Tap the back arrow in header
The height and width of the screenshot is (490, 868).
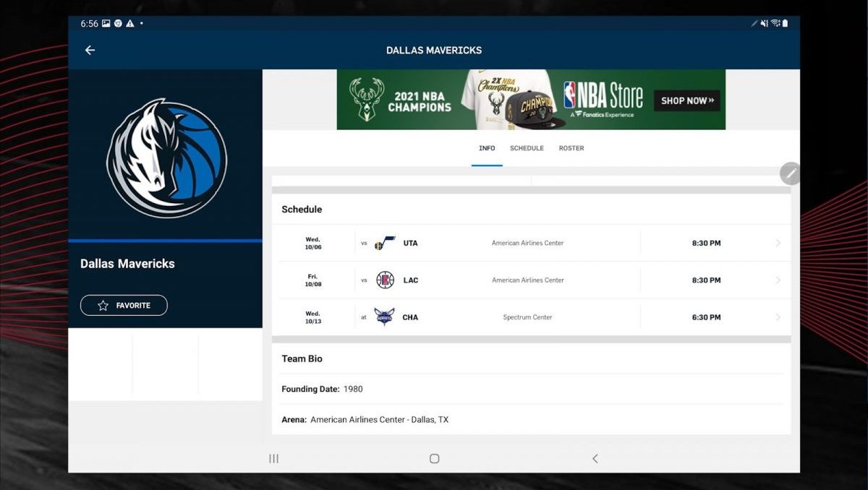pos(90,50)
